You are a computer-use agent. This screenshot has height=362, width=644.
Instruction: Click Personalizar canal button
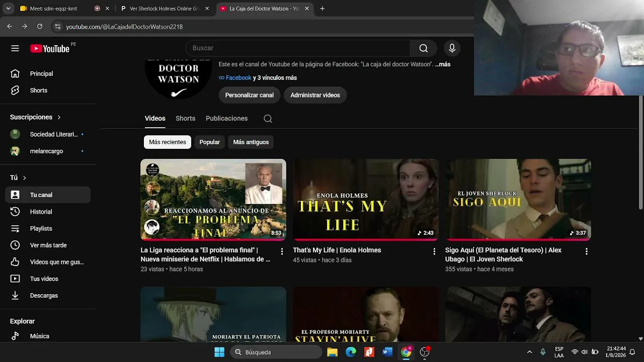click(x=250, y=95)
